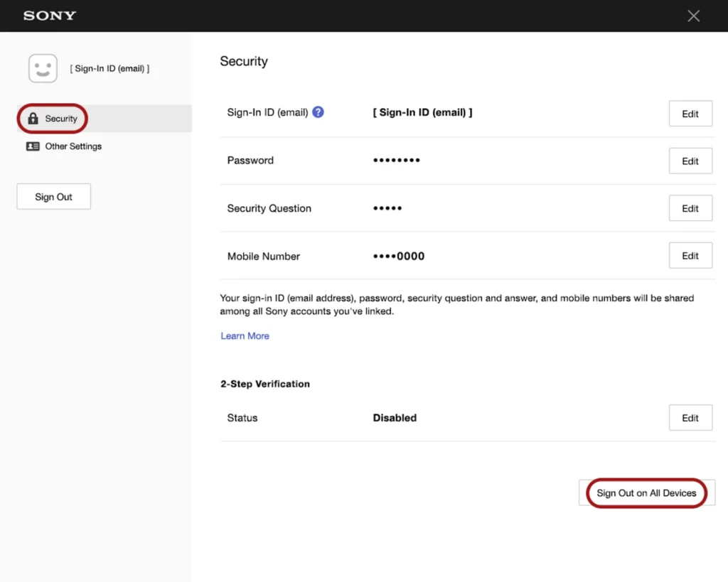This screenshot has width=728, height=582.
Task: Click Sign Out on All Devices
Action: point(646,493)
